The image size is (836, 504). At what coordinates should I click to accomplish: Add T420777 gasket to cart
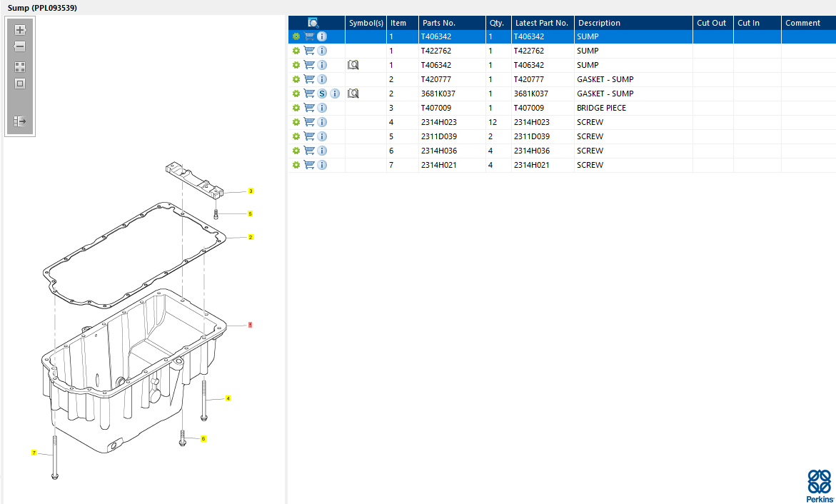[x=309, y=79]
